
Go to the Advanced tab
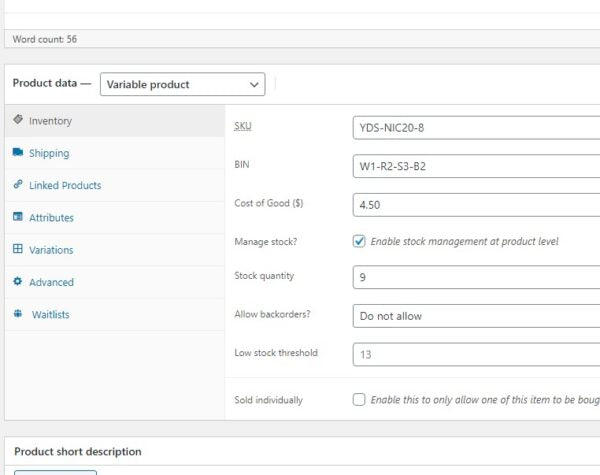pos(51,282)
